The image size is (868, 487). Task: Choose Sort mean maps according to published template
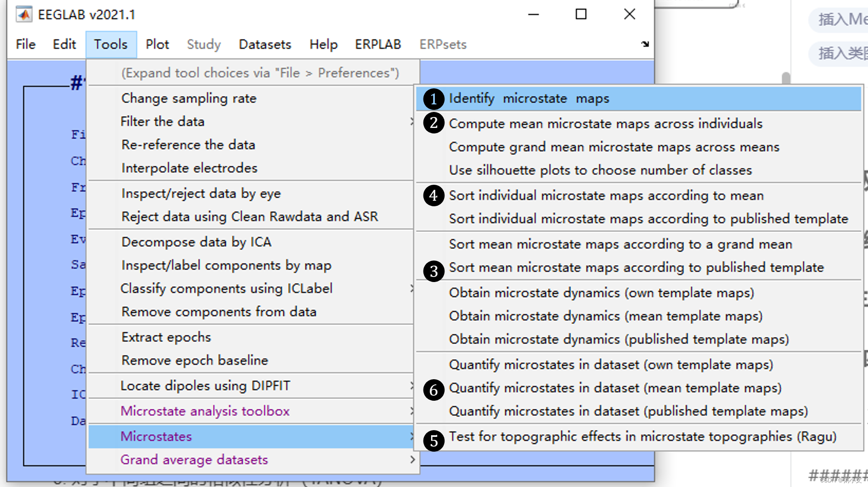pyautogui.click(x=638, y=268)
